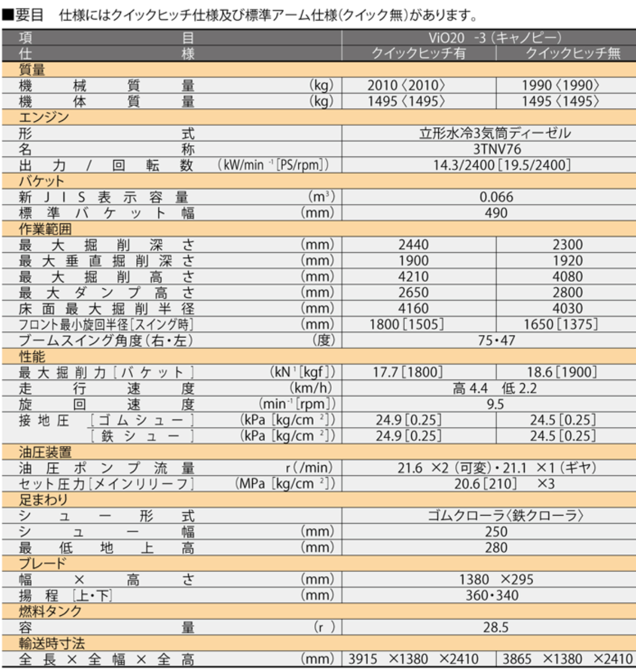Image resolution: width=636 pixels, height=672 pixels.
Task: Select bucket capacity value 0.066
Action: 496,197
